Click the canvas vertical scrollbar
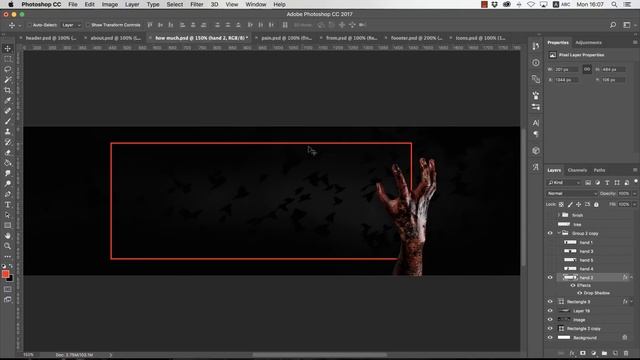 pos(523,197)
